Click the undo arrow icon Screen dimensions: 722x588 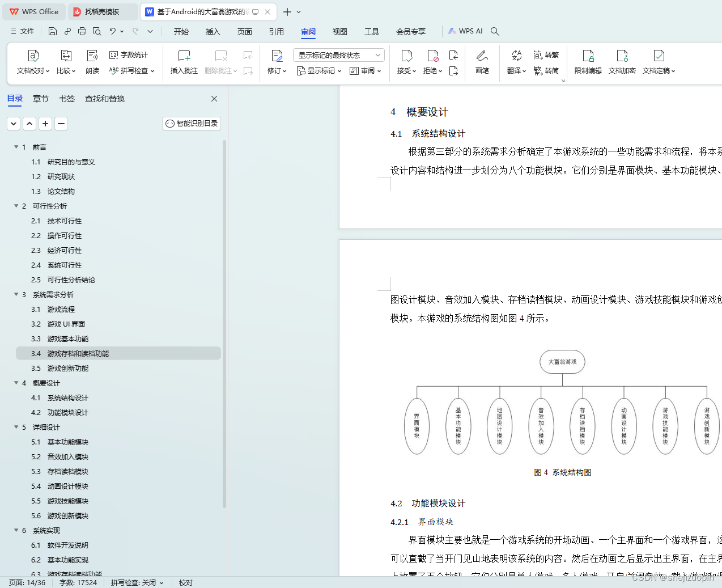[x=113, y=31]
